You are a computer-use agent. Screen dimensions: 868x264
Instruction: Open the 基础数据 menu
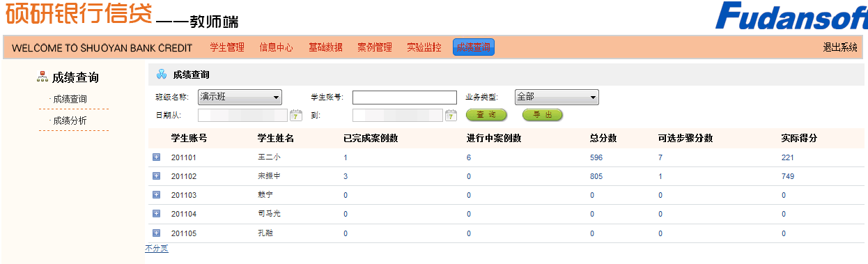[325, 47]
